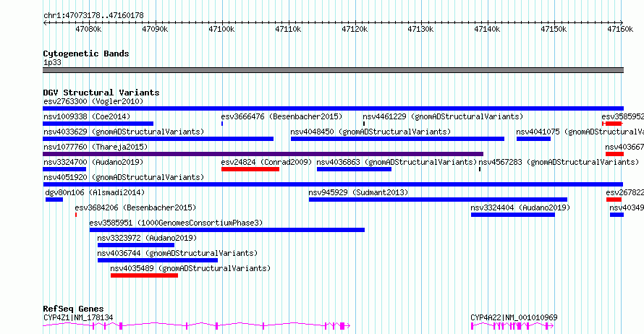The image size is (644, 334).
Task: Click the 1p33 cytogenetic band bar
Action: pyautogui.click(x=333, y=70)
